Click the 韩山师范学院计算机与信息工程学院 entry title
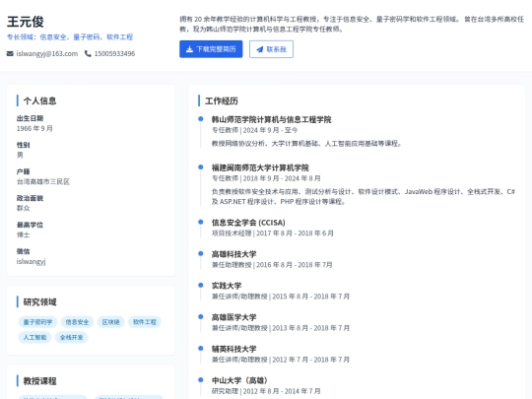The height and width of the screenshot is (399, 532). (x=272, y=119)
